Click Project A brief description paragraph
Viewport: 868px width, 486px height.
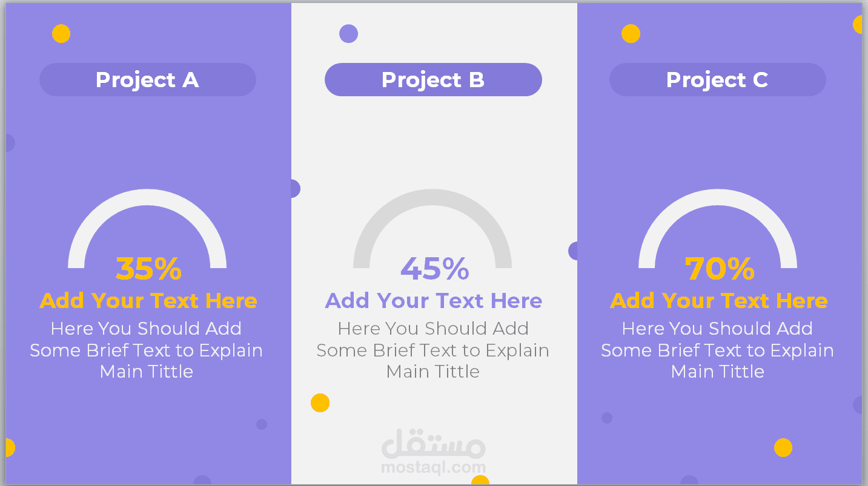pyautogui.click(x=147, y=350)
